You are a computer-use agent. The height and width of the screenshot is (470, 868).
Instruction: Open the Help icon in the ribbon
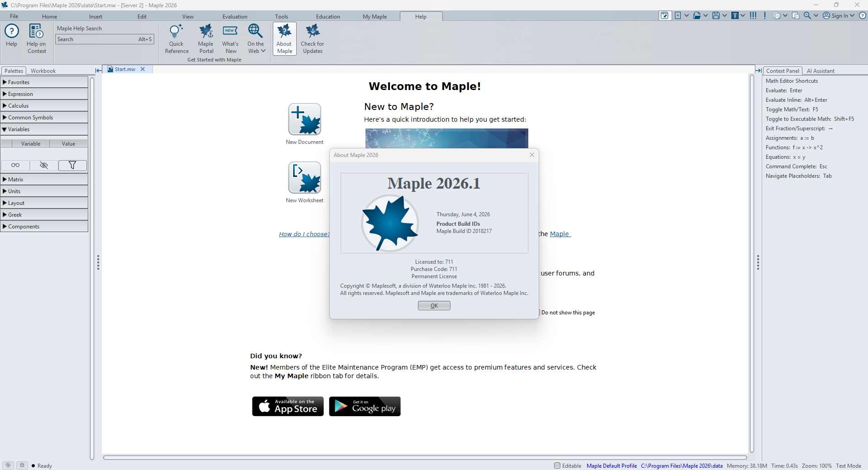coord(12,35)
